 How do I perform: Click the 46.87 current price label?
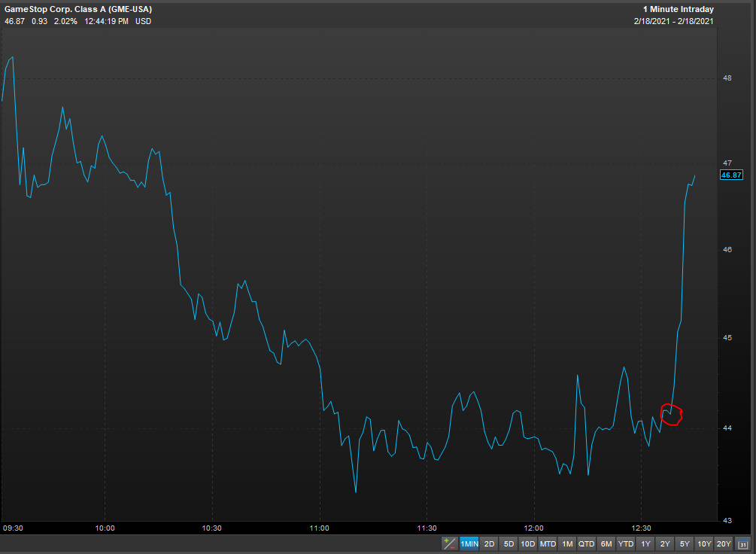(x=731, y=175)
